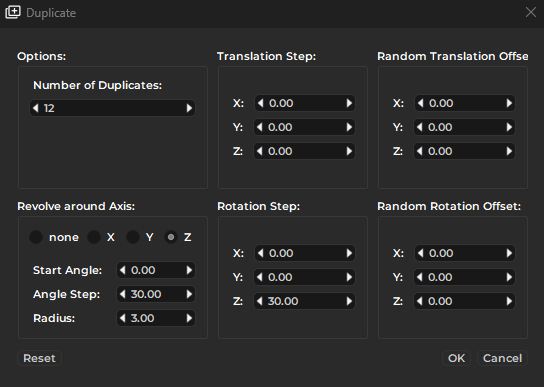This screenshot has height=387, width=544.
Task: Reset all duplicate settings
Action: (39, 358)
